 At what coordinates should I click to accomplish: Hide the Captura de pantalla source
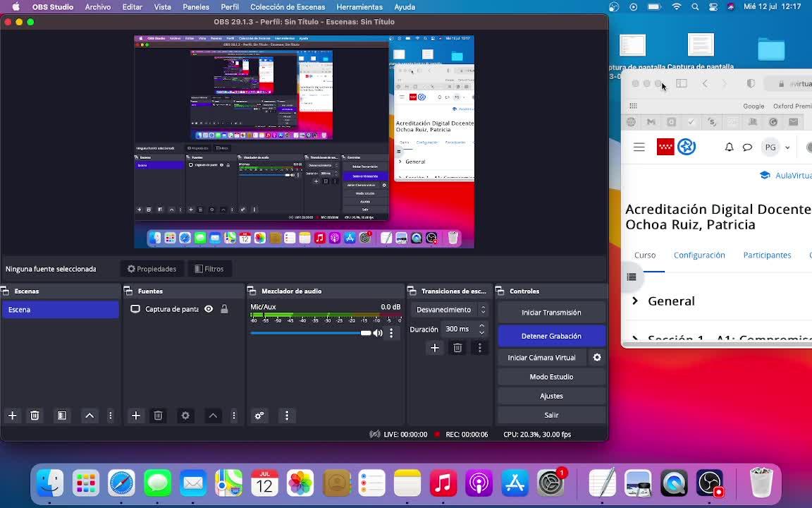[209, 309]
